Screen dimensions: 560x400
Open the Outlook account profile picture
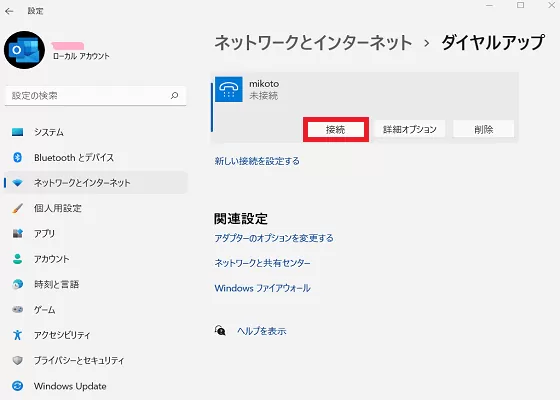pyautogui.click(x=24, y=50)
